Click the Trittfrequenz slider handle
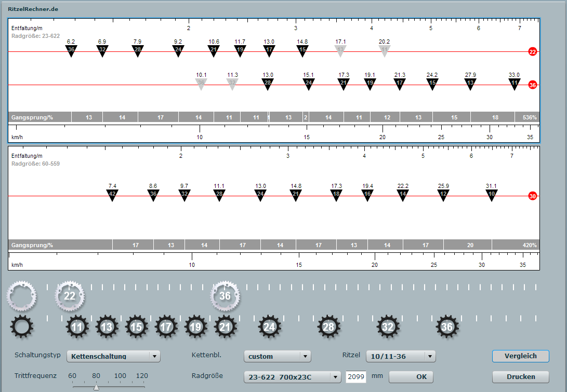This screenshot has width=567, height=392. [x=96, y=387]
